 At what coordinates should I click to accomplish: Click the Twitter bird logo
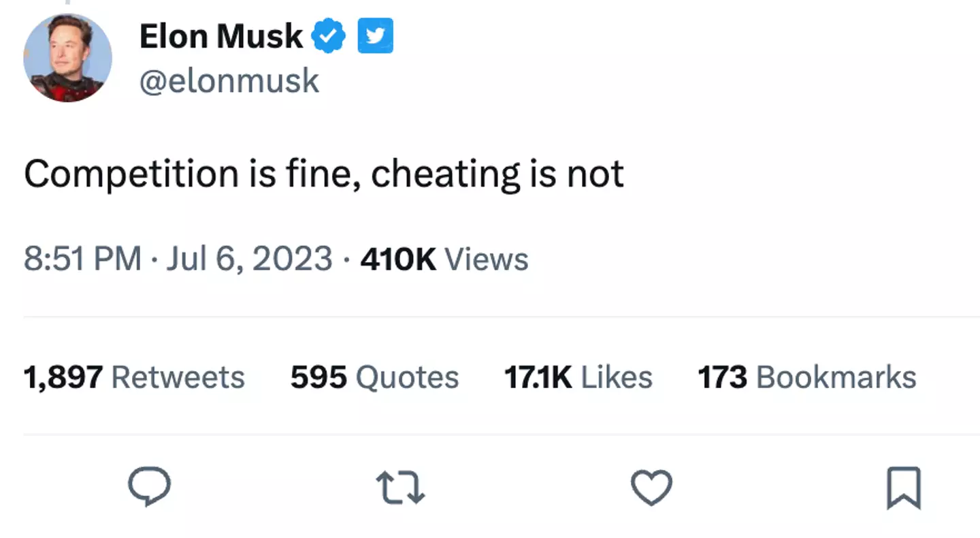[375, 35]
